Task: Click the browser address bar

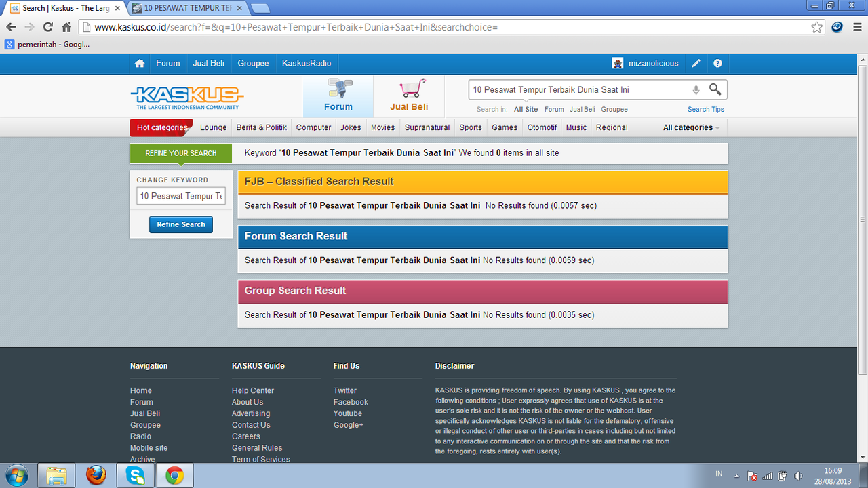Action: tap(451, 27)
